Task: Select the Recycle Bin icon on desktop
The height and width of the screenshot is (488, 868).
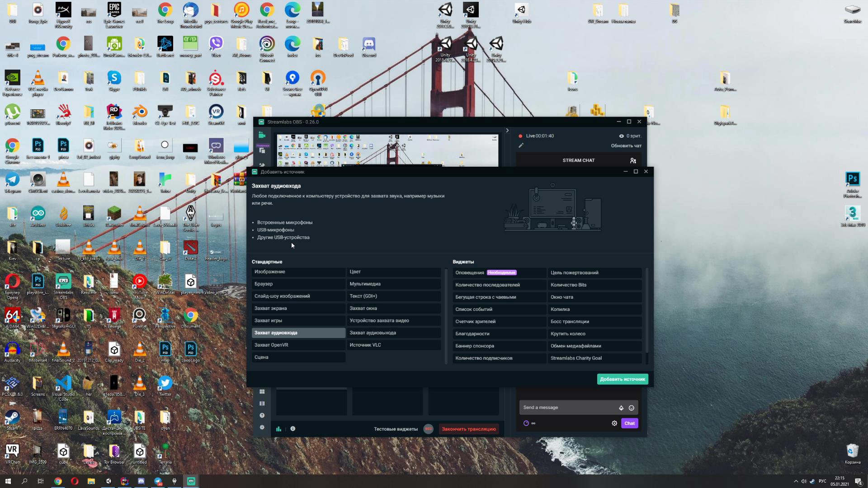Action: click(x=852, y=454)
